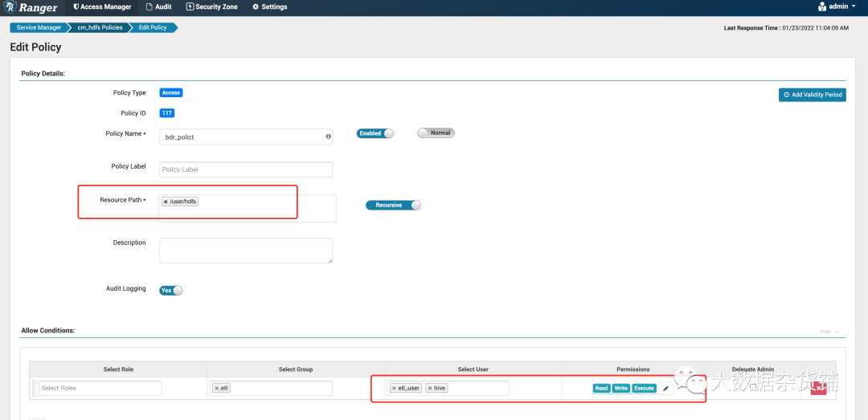868x420 pixels.
Task: Click the policy ID 117 badge
Action: point(167,113)
